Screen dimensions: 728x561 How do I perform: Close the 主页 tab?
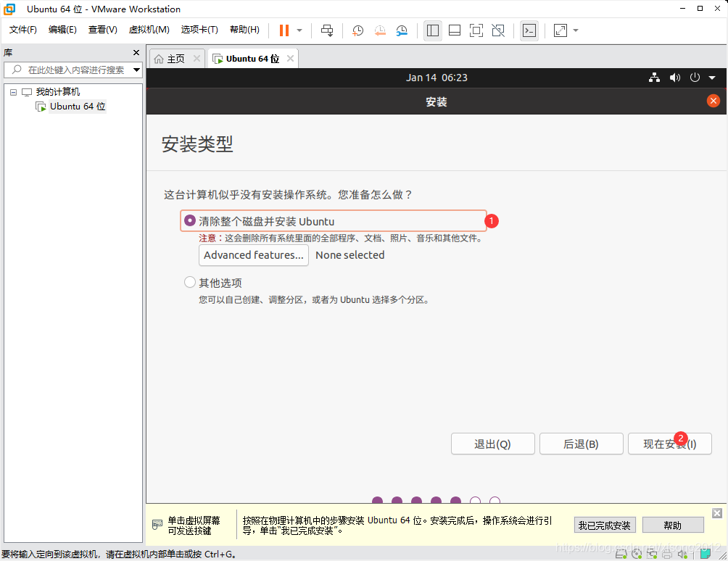pyautogui.click(x=197, y=59)
